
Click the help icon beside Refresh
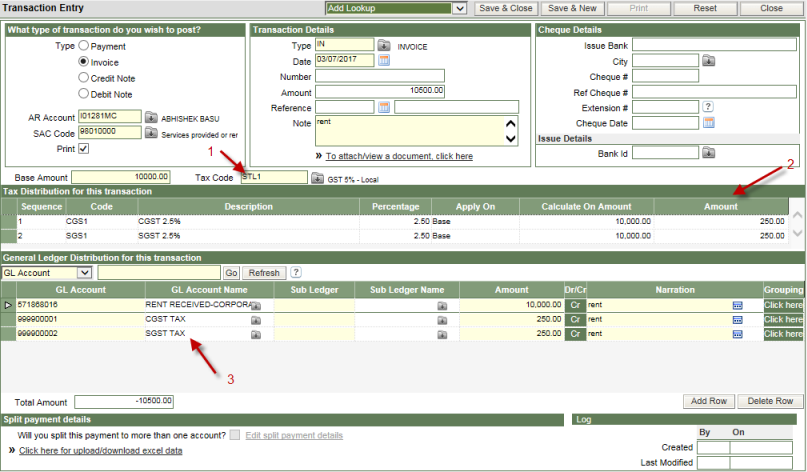[x=296, y=273]
